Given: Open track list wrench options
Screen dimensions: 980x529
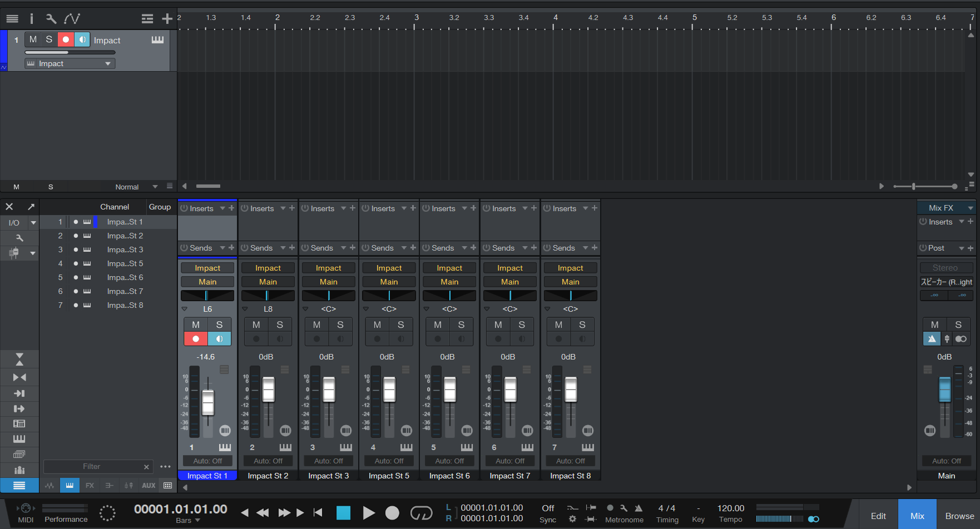Looking at the screenshot, I should tap(51, 19).
